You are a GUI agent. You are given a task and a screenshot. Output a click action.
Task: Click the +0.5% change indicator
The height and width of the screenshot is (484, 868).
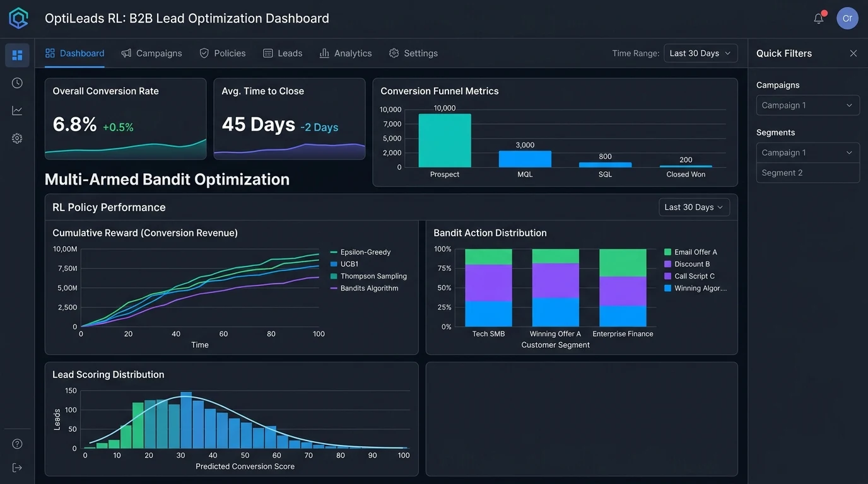click(x=118, y=127)
